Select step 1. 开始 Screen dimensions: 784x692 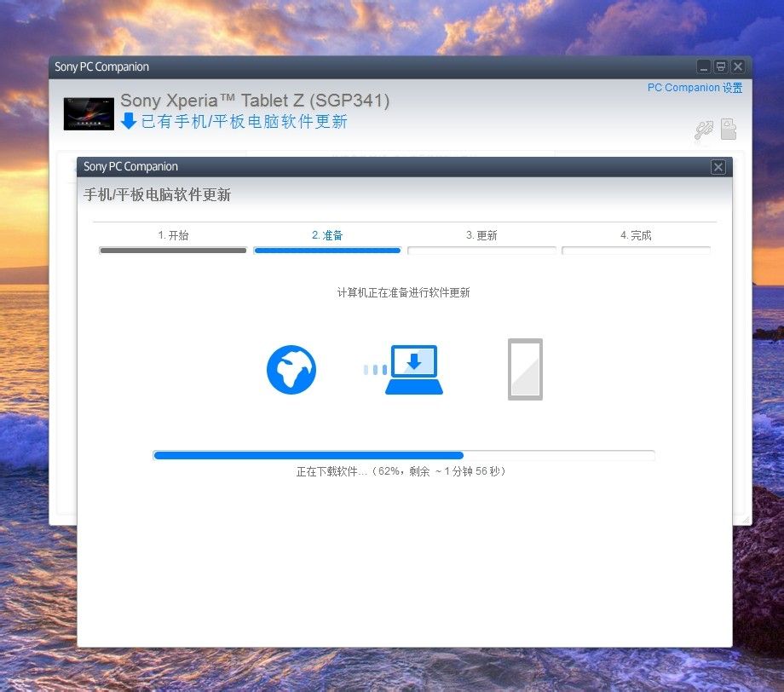[173, 235]
